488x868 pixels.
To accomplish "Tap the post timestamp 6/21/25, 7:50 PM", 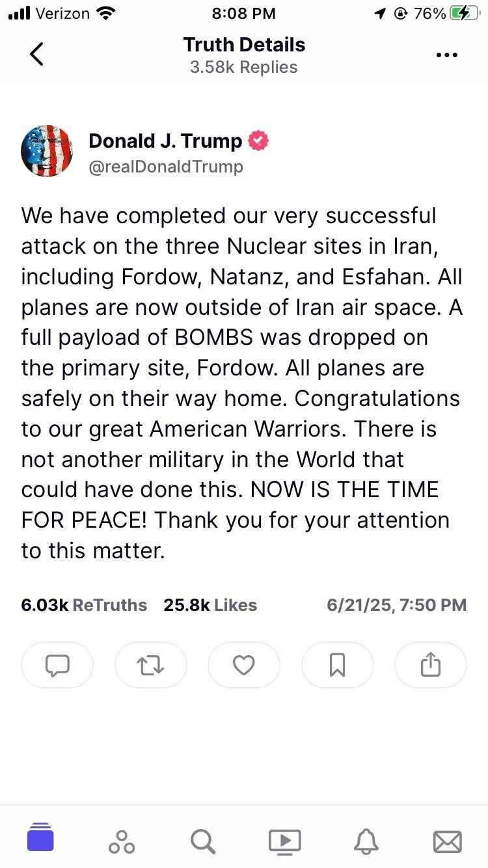I will coord(396,605).
